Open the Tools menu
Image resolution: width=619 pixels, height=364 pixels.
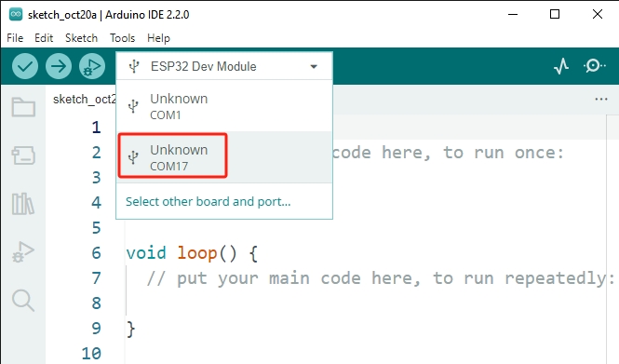[122, 38]
